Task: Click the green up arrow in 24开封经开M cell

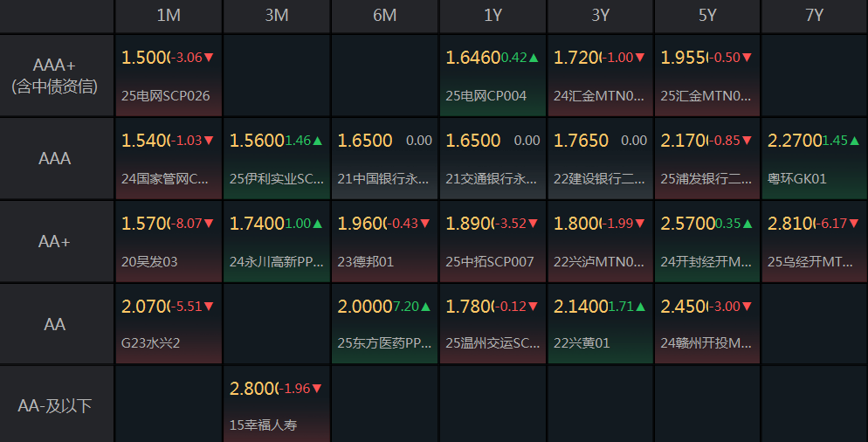Action: tap(747, 224)
